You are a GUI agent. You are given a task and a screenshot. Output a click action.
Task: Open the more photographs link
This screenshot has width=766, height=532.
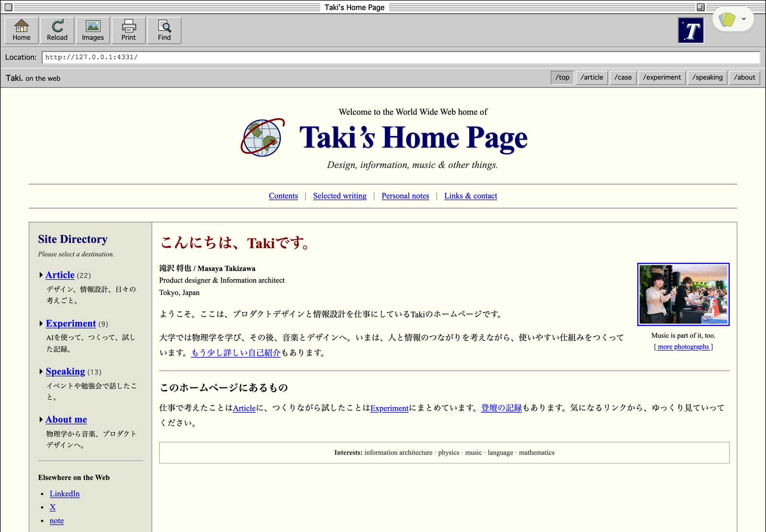(683, 347)
